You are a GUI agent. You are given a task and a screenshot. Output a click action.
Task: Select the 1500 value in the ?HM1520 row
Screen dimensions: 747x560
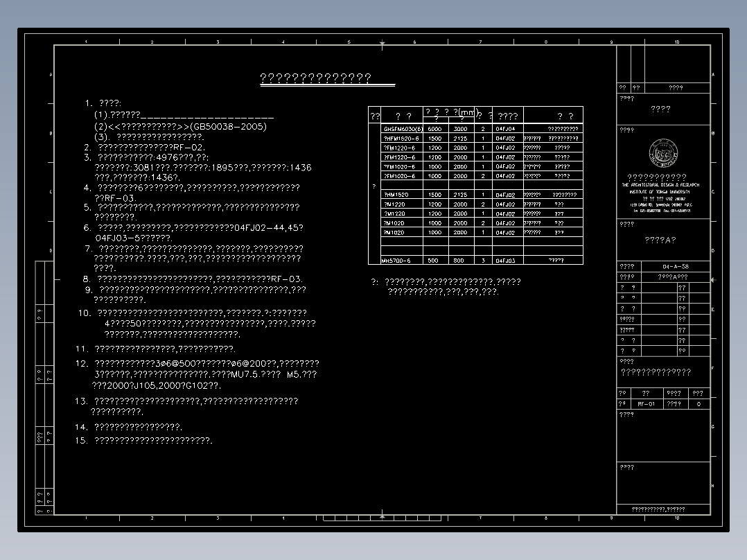click(434, 195)
